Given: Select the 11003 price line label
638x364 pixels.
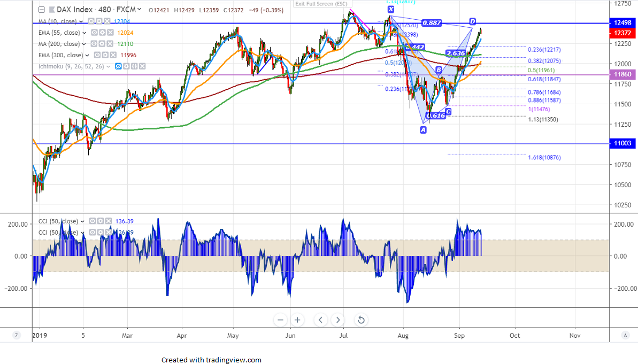Looking at the screenshot, I should click(622, 143).
